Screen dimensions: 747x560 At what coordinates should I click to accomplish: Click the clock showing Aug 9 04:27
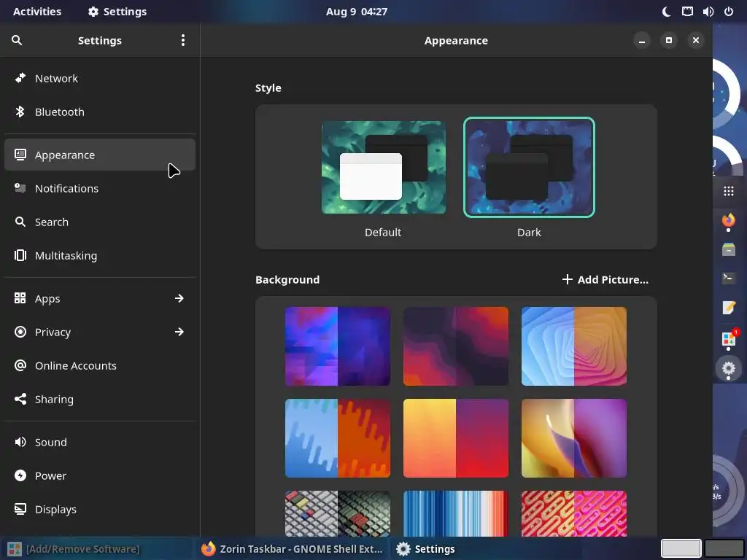click(356, 12)
